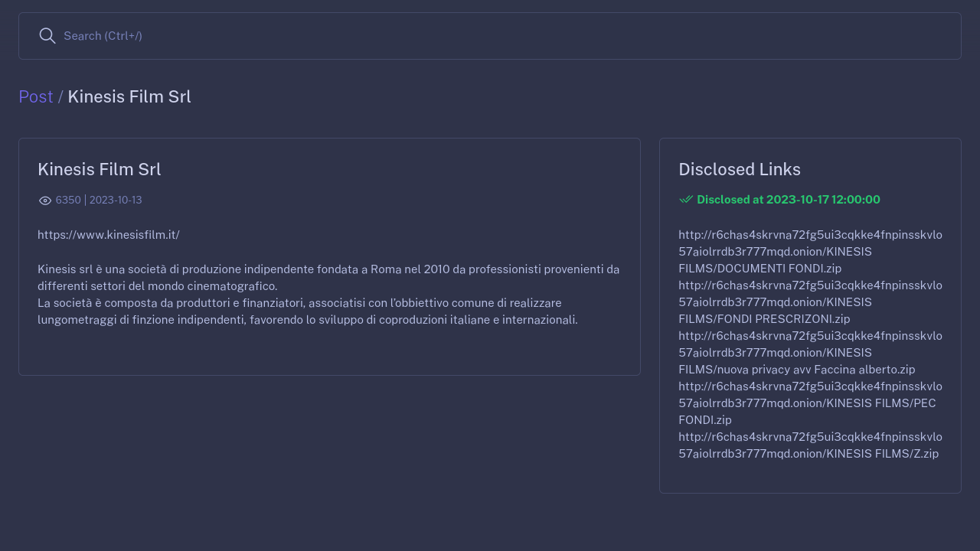Click the Disclosed Links heading

tap(740, 169)
